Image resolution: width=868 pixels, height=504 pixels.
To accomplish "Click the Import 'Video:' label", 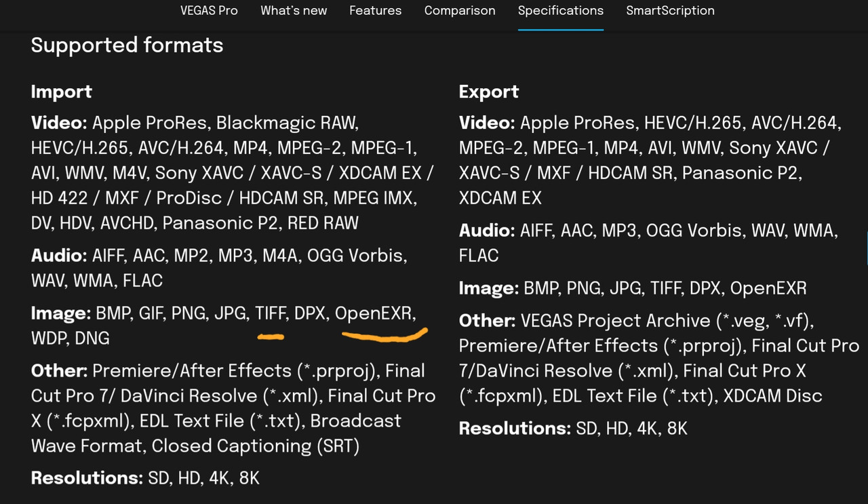I will coord(59,123).
